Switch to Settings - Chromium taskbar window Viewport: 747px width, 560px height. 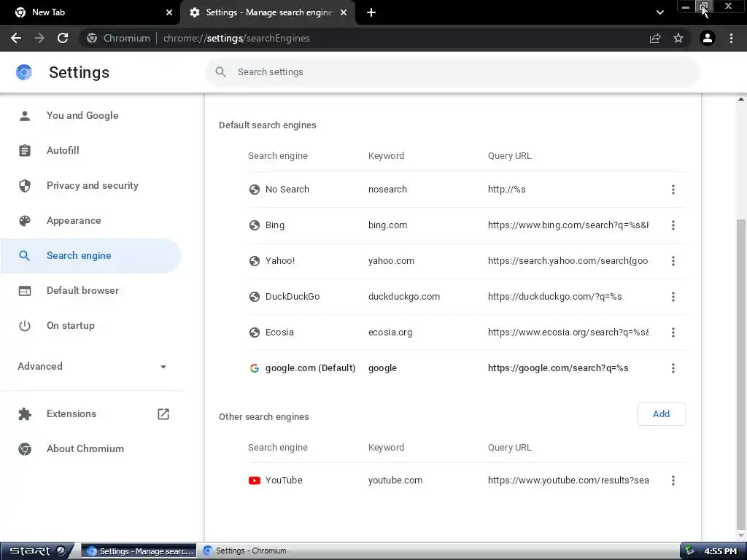tap(252, 551)
